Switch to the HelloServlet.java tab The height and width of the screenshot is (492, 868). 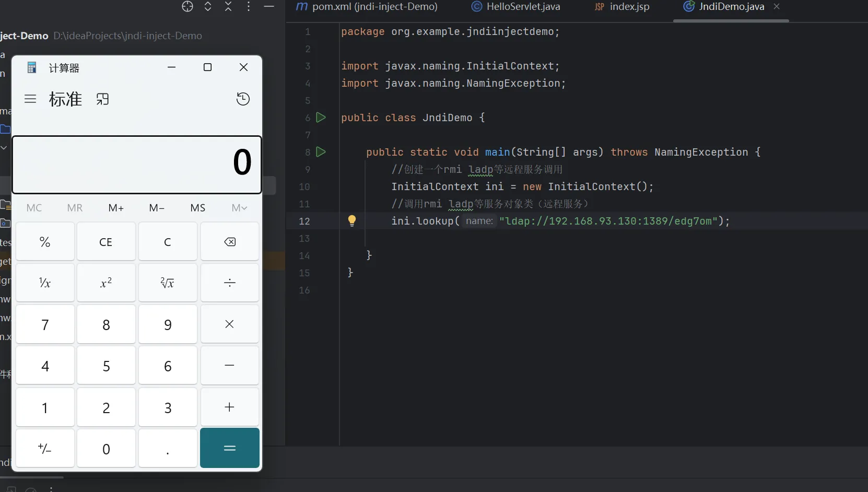point(516,7)
